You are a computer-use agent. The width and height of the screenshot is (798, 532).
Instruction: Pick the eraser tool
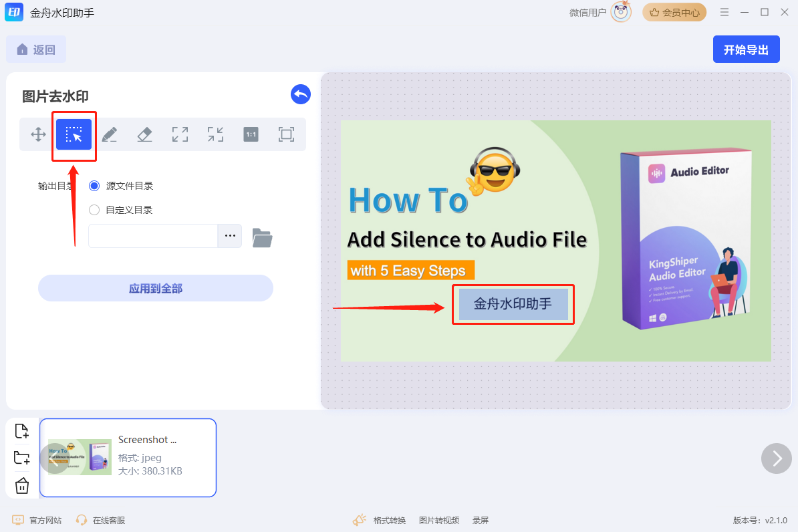pyautogui.click(x=144, y=134)
